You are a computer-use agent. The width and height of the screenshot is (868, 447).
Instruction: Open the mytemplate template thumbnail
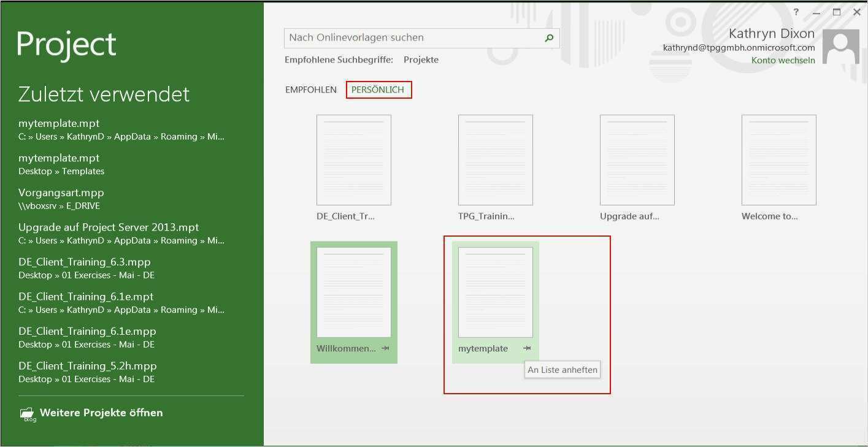495,292
